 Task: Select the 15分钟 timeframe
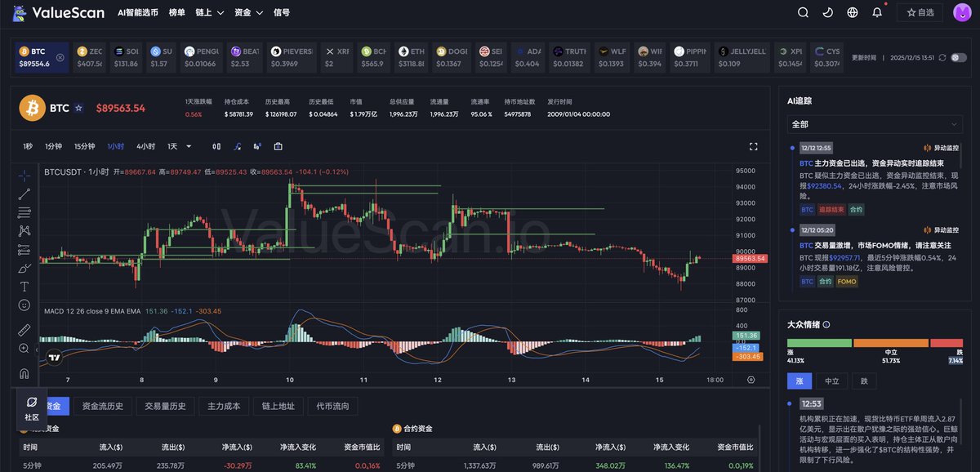(x=84, y=146)
